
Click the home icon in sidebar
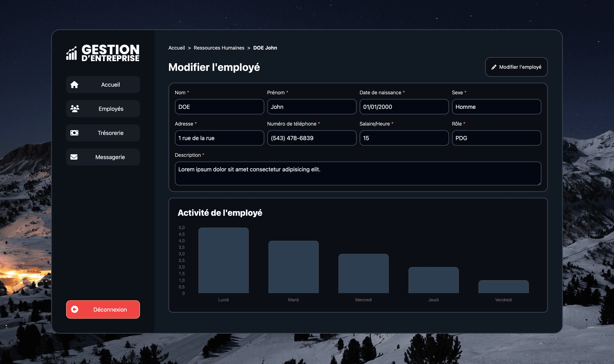(x=74, y=85)
